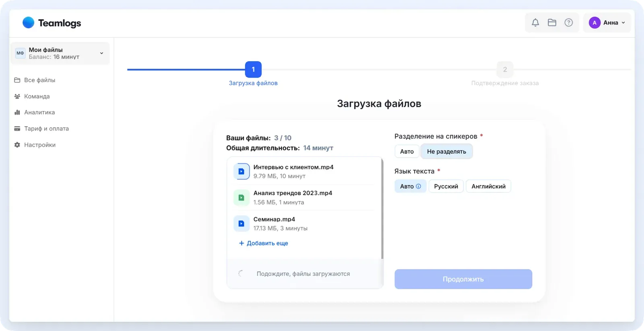The height and width of the screenshot is (331, 644).
Task: Click the plus icon before Добавить еще
Action: pos(242,243)
